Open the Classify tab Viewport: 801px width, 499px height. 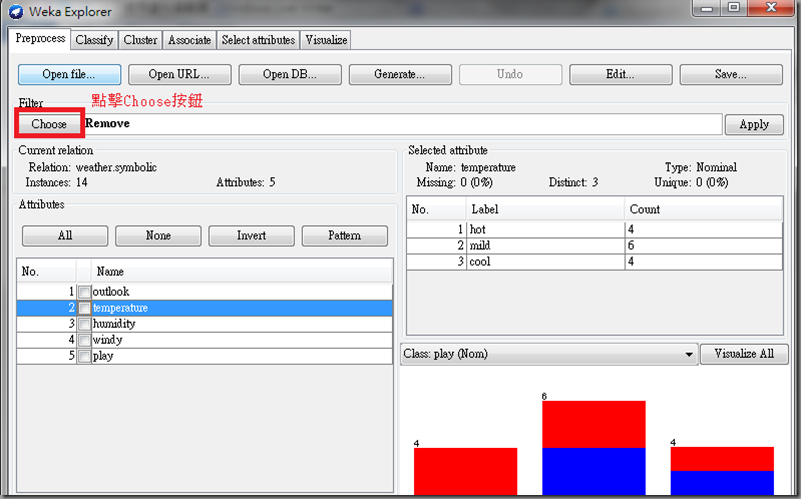point(95,40)
